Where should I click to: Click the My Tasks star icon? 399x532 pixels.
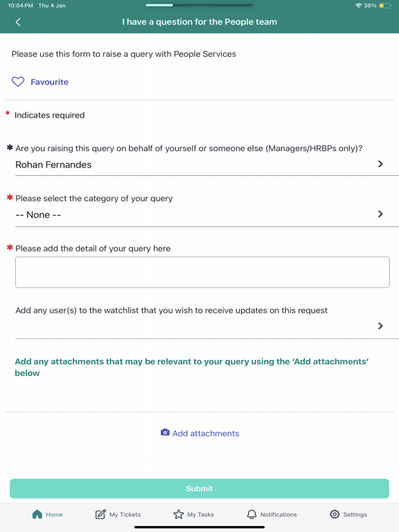point(179,515)
